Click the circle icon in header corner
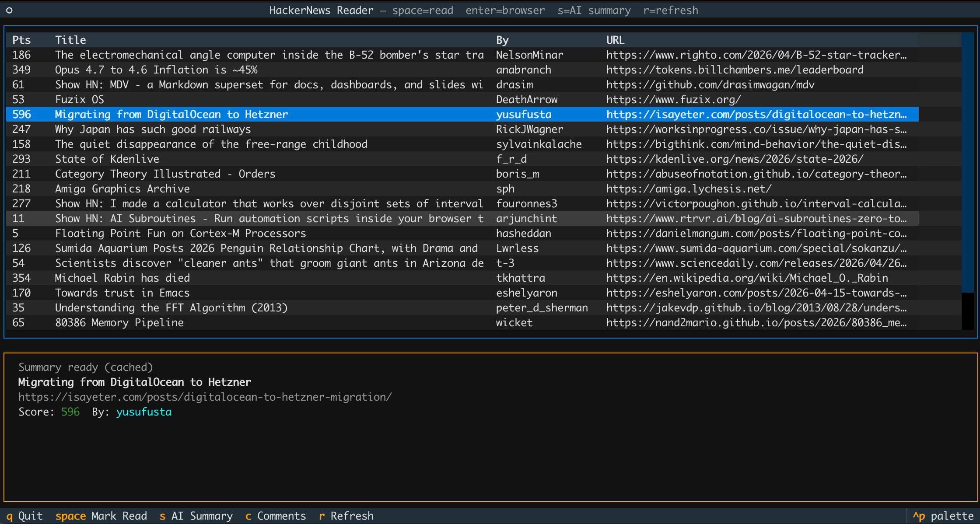980x524 pixels. tap(9, 10)
